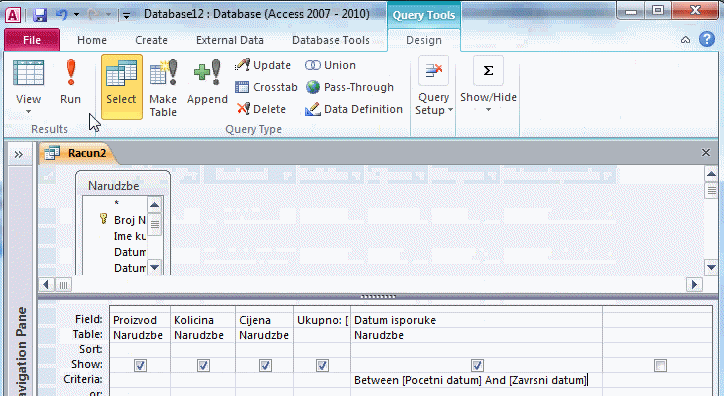Viewport: 724px width, 396px height.
Task: Select the Design tab under Query Tools
Action: [424, 40]
